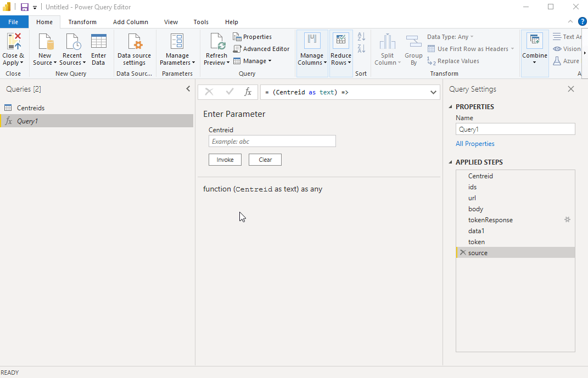The image size is (588, 378).
Task: Click the Save icon in title bar
Action: point(25,7)
